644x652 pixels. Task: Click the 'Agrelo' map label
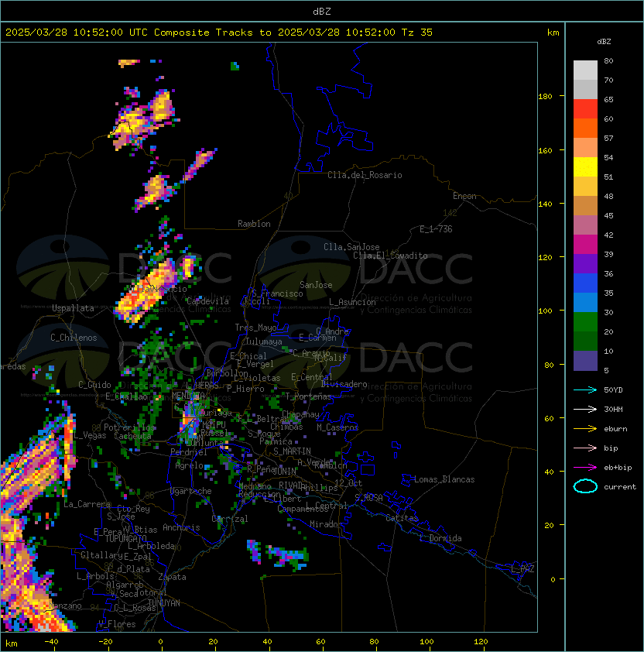189,465
